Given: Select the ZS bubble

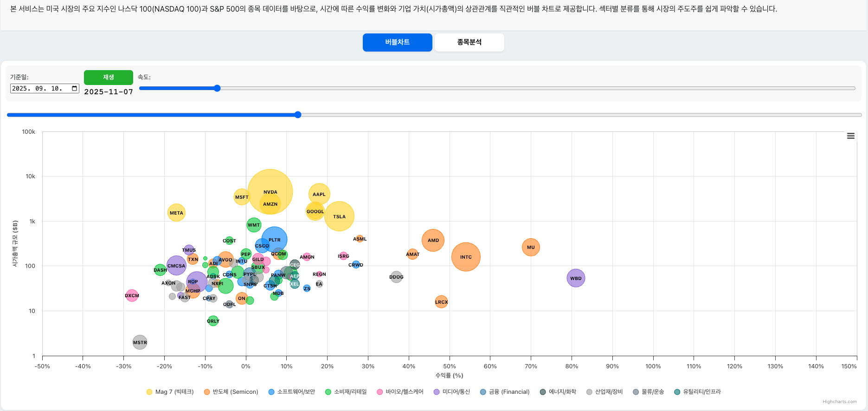Looking at the screenshot, I should [x=307, y=288].
